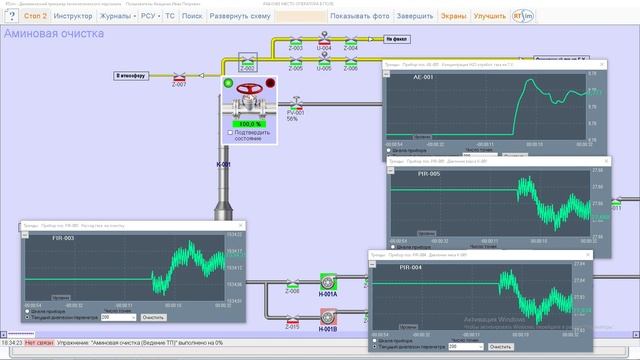Open the ТС menu item

(x=170, y=16)
